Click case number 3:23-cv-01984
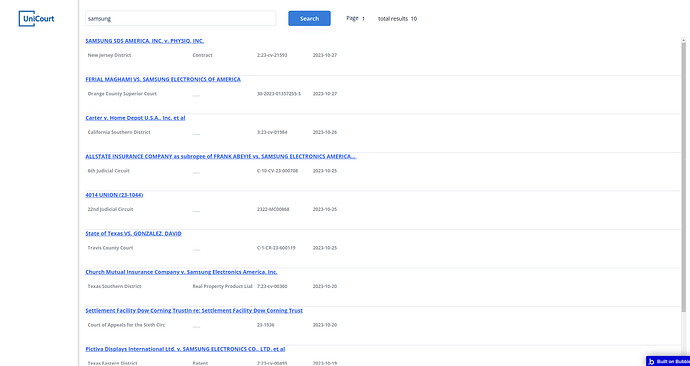This screenshot has height=366, width=690. pos(272,132)
